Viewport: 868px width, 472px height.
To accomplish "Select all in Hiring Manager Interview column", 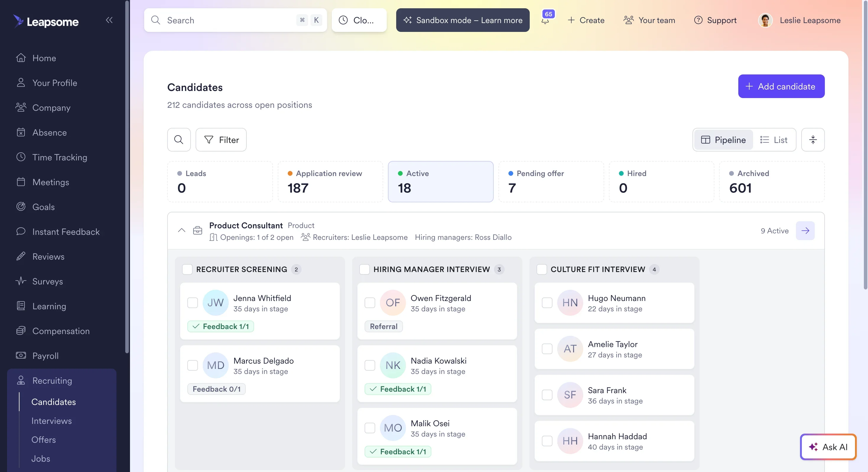I will [x=364, y=269].
